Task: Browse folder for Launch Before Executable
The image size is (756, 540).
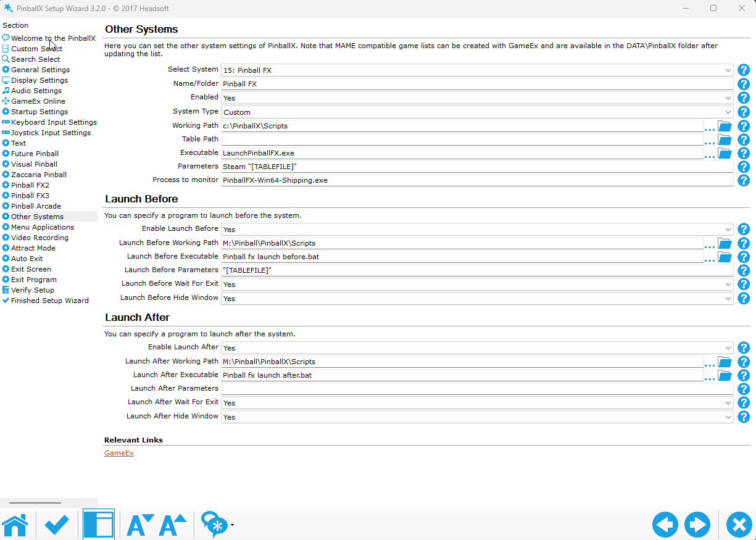Action: [725, 257]
